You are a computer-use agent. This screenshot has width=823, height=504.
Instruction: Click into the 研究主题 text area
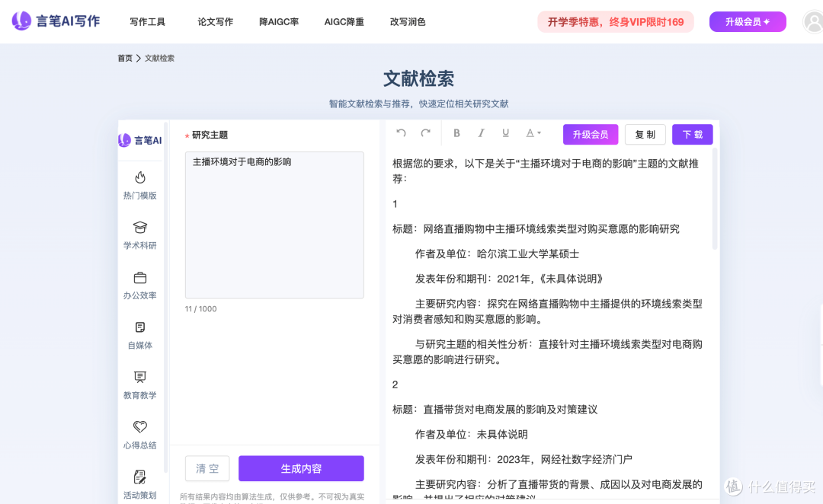tap(274, 225)
